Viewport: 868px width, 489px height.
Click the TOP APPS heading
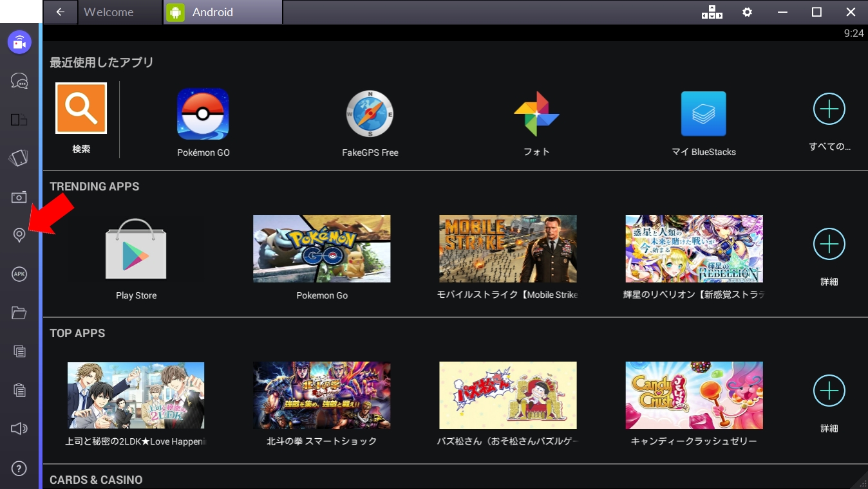77,333
